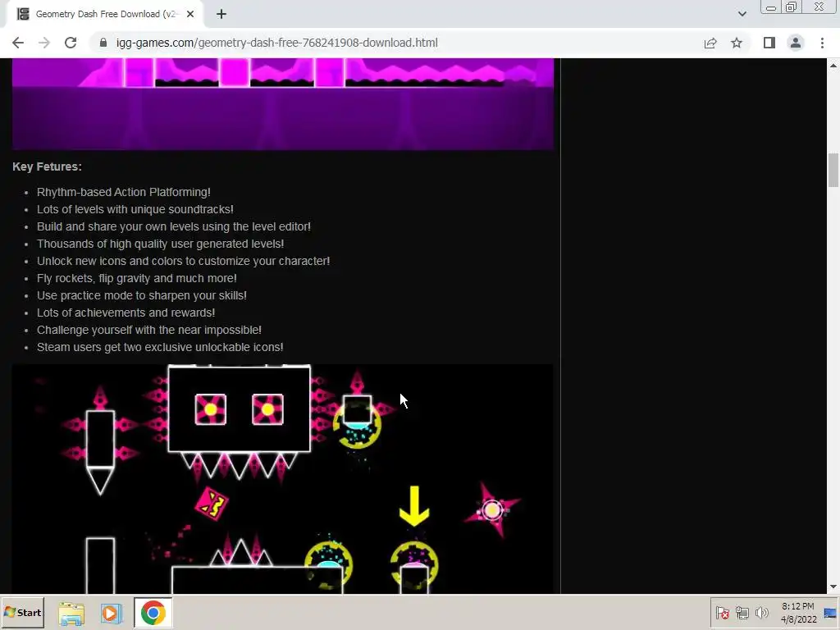Click 'Use practice mode to sharpen your skills!'

(142, 295)
